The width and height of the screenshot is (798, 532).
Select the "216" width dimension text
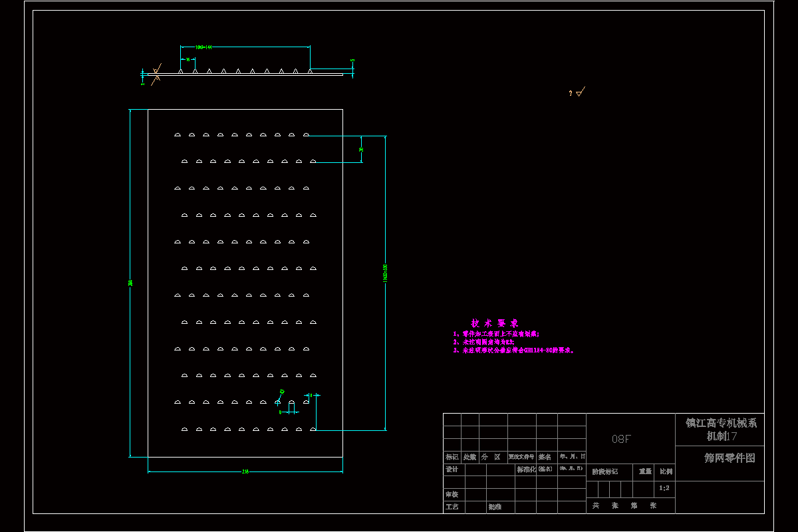(245, 471)
